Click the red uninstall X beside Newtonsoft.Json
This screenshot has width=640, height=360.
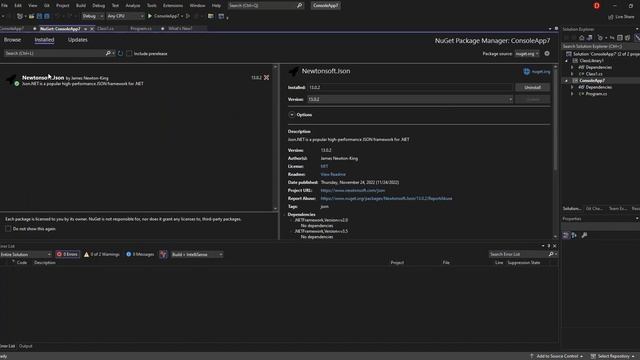coord(267,78)
